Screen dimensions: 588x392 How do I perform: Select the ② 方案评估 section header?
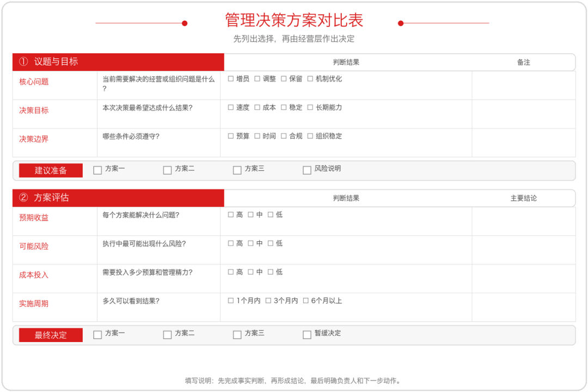(118, 198)
